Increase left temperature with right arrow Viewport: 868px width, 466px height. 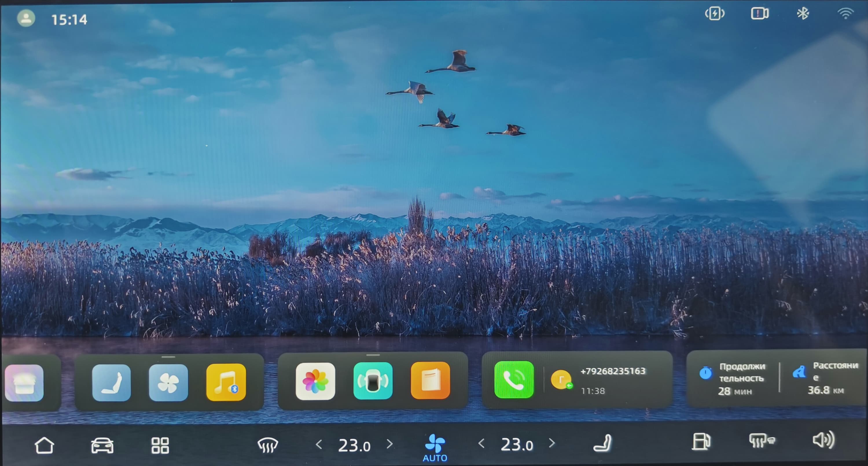[390, 444]
